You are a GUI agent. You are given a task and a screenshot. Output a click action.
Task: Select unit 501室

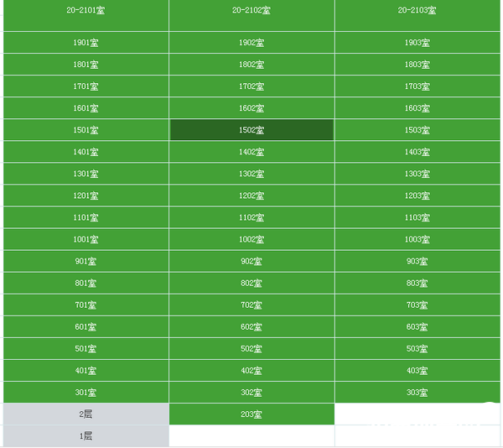(x=86, y=348)
